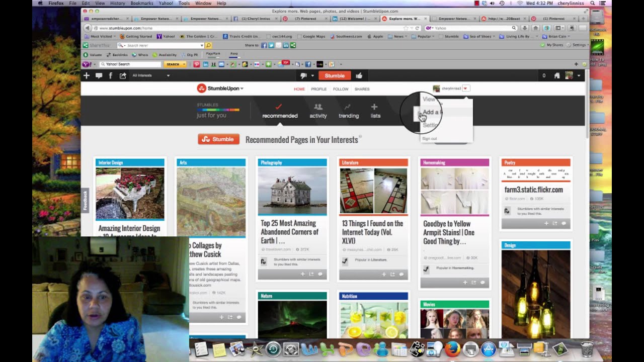This screenshot has width=644, height=362.
Task: Click the red Stumble button in toolbar
Action: tap(335, 75)
